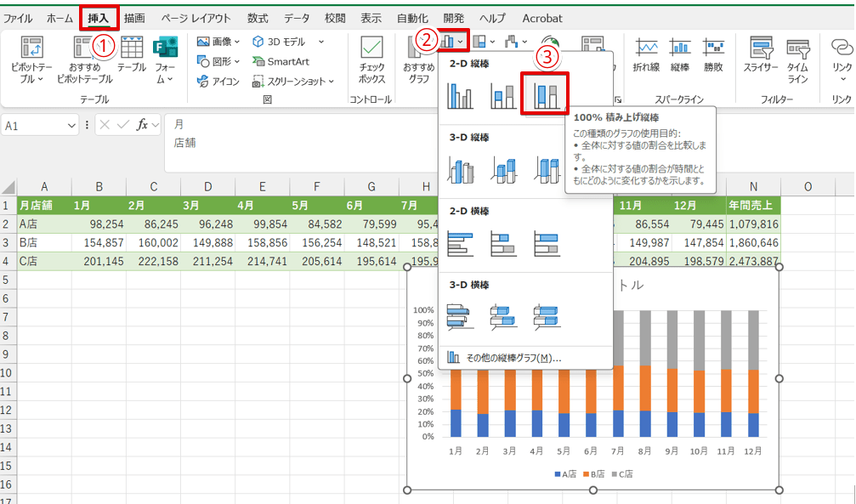Screen dimensions: 856x504
Task: Open the 3D モデル dropdown arrow
Action: pyautogui.click(x=321, y=42)
